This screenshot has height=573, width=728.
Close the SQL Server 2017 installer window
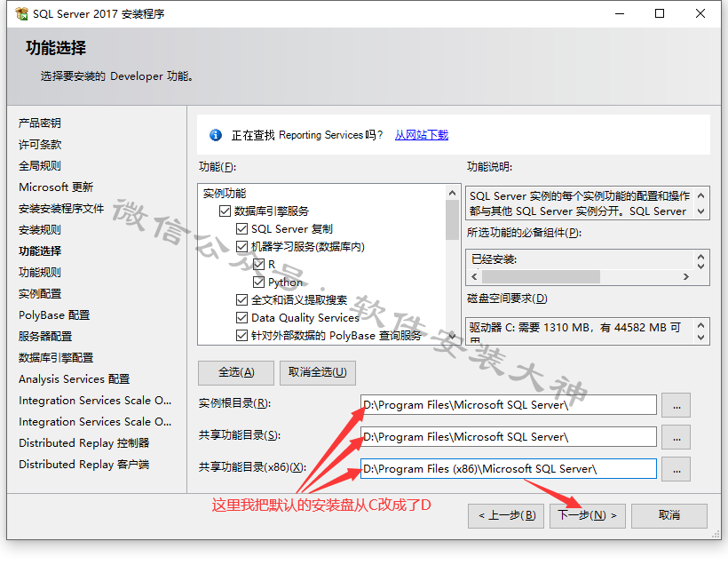pos(700,14)
